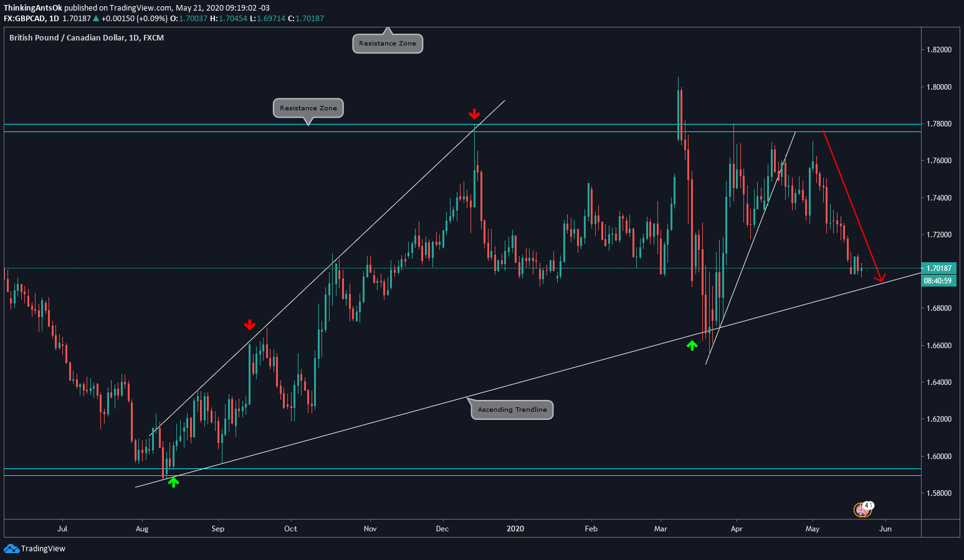Click the May label on time axis

[813, 529]
